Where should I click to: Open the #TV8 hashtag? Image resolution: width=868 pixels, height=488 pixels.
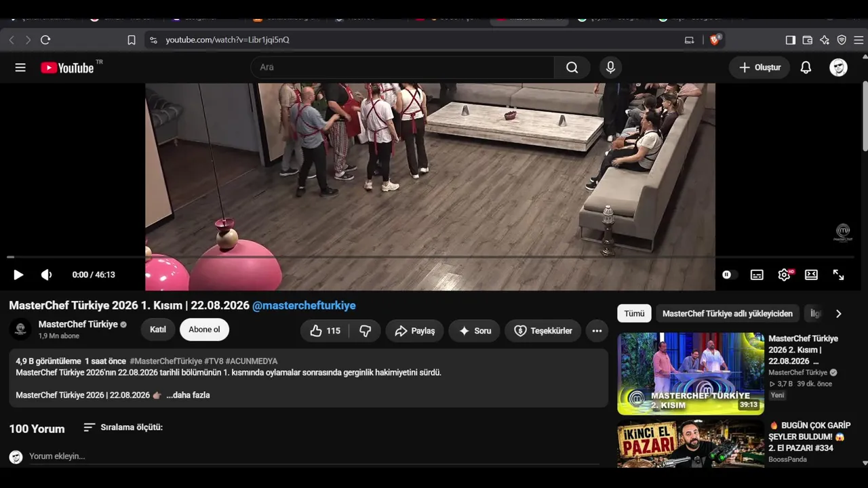pyautogui.click(x=214, y=361)
